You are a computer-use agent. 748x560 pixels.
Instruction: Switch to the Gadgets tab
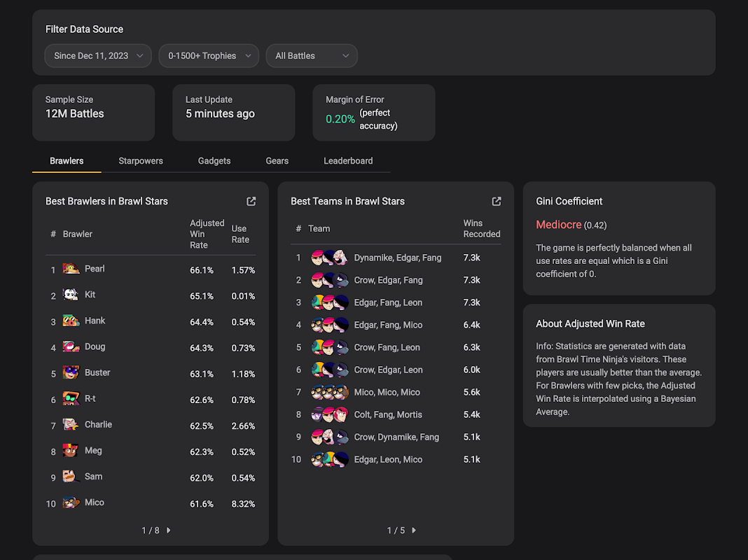click(214, 161)
